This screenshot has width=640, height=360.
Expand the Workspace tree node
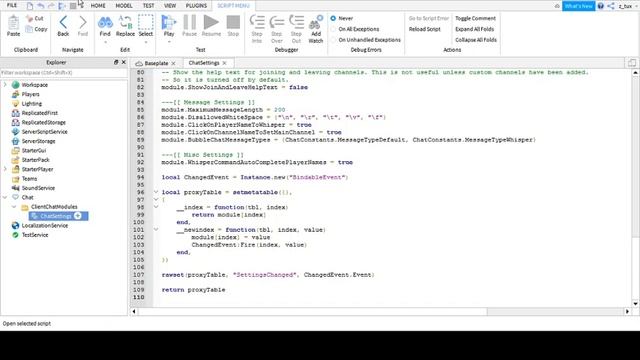tap(5, 84)
